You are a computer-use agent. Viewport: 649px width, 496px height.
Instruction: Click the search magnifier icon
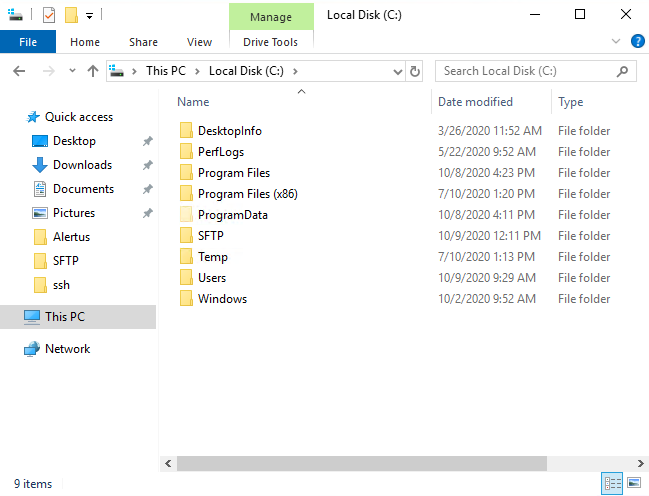point(622,72)
